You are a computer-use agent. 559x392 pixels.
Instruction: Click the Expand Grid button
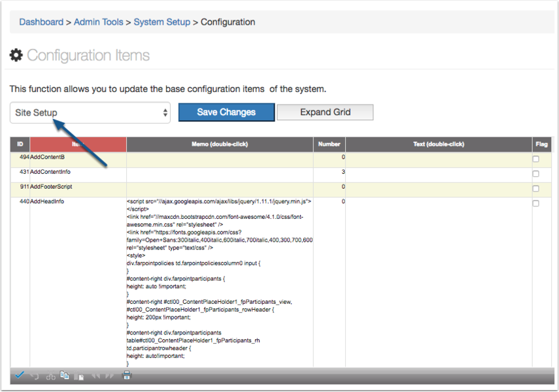[325, 112]
